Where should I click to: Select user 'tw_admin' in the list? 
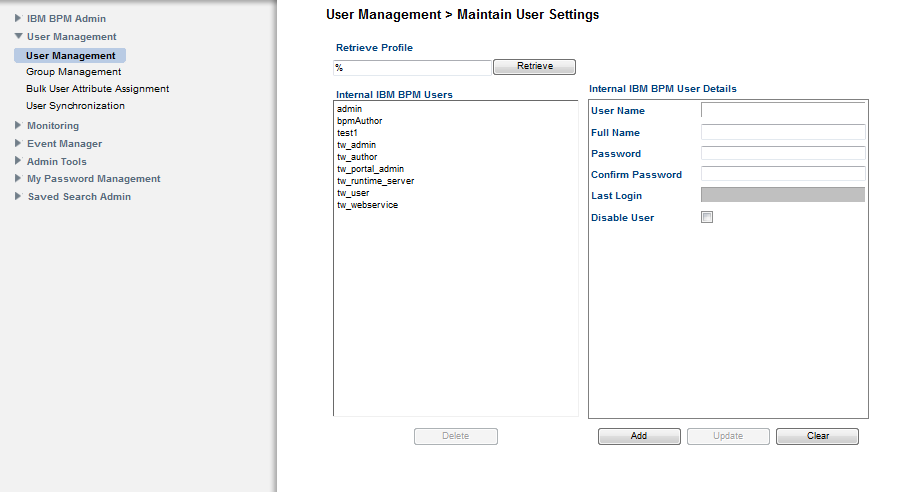(x=356, y=145)
